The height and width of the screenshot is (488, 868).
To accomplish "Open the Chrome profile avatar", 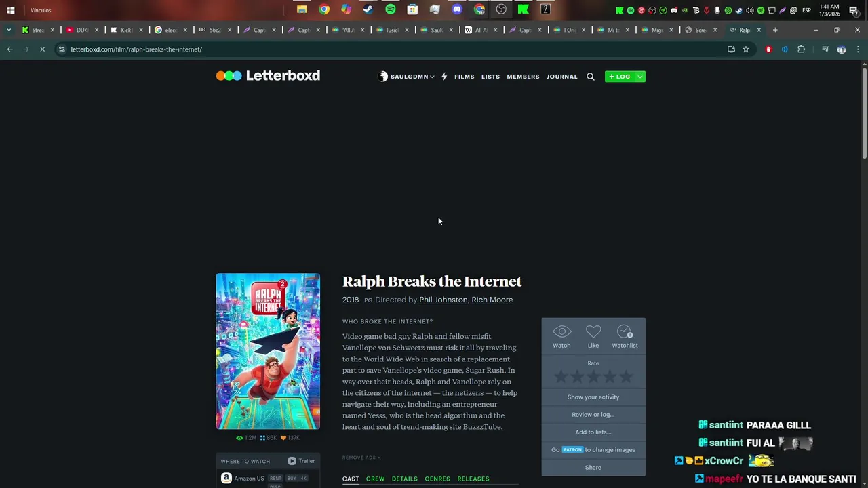I will click(842, 49).
